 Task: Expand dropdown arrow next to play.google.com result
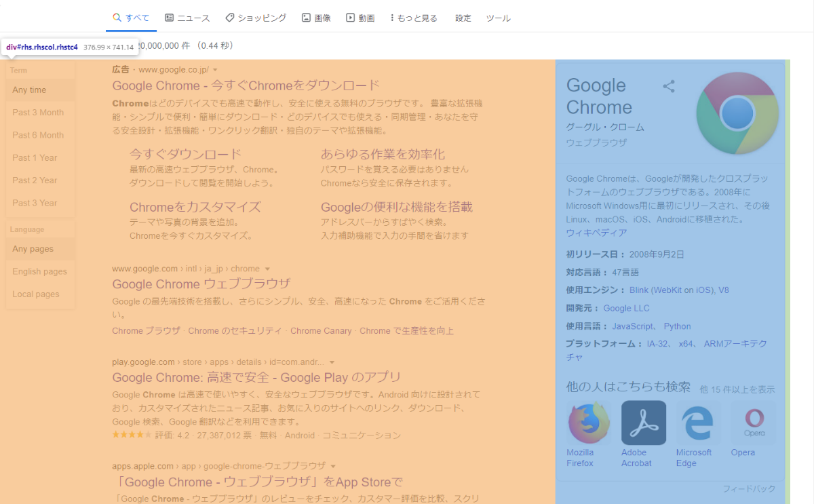pos(332,362)
